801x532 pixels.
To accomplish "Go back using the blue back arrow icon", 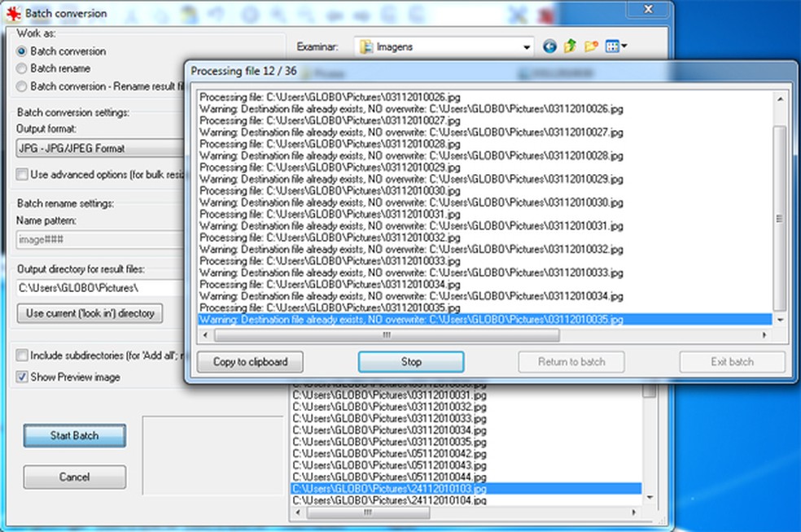I will [549, 47].
